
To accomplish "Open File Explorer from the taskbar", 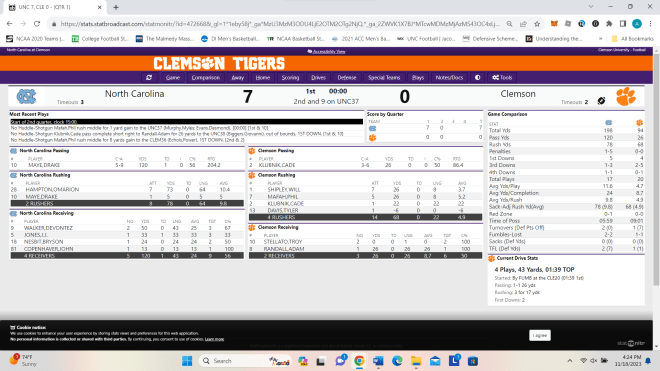I will pyautogui.click(x=416, y=361).
